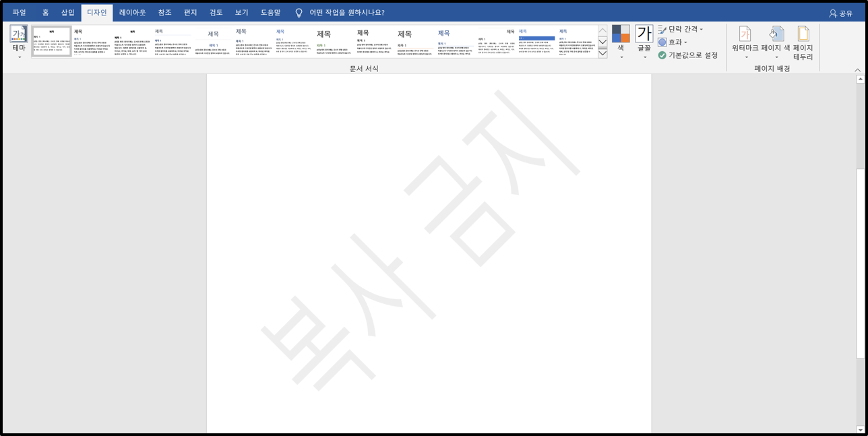Switch to the 편지 tab
The width and height of the screenshot is (868, 436).
point(190,12)
